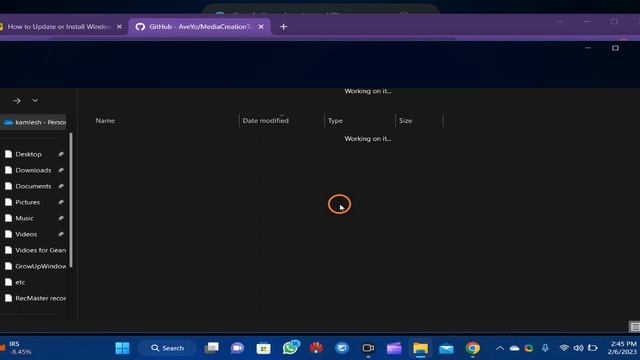Screen dimensions: 640x360
Task: Click the microphone tray icon
Action: coord(545,348)
